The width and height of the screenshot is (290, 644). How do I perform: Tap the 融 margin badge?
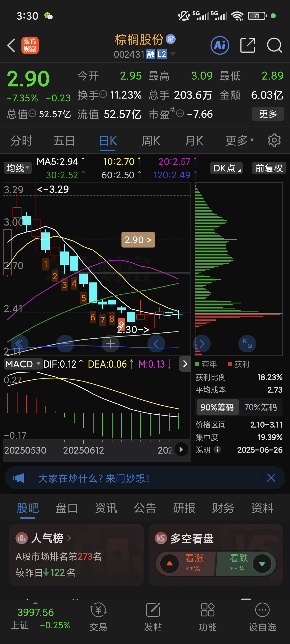coord(151,54)
